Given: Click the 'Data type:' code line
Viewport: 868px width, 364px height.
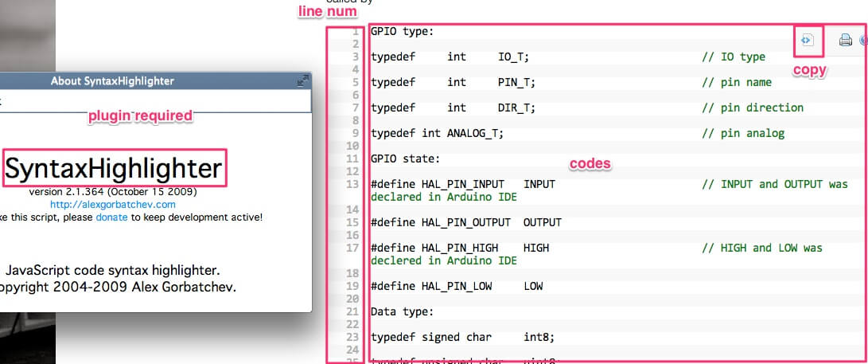Looking at the screenshot, I should (x=402, y=311).
